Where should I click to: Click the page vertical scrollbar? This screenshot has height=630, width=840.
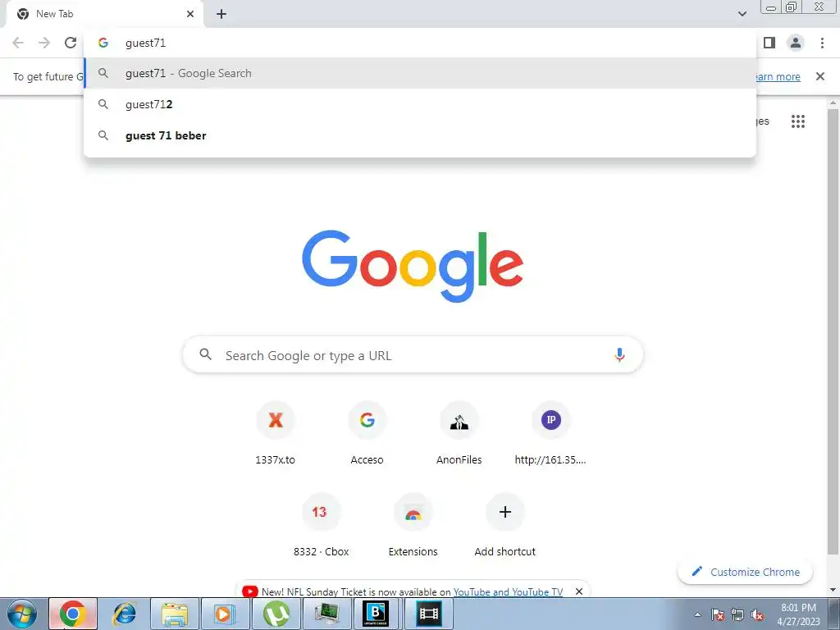pyautogui.click(x=833, y=331)
